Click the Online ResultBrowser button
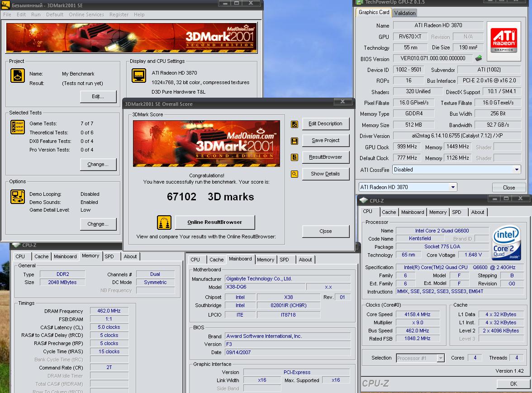The height and width of the screenshot is (393, 532). 215,223
